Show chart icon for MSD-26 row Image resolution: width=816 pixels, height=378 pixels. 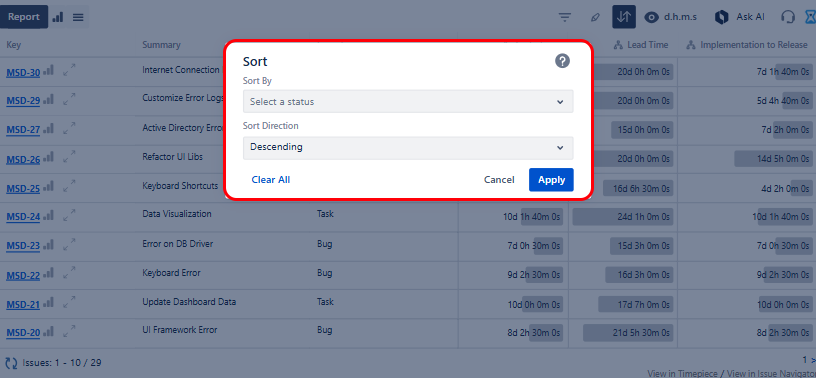coord(48,156)
